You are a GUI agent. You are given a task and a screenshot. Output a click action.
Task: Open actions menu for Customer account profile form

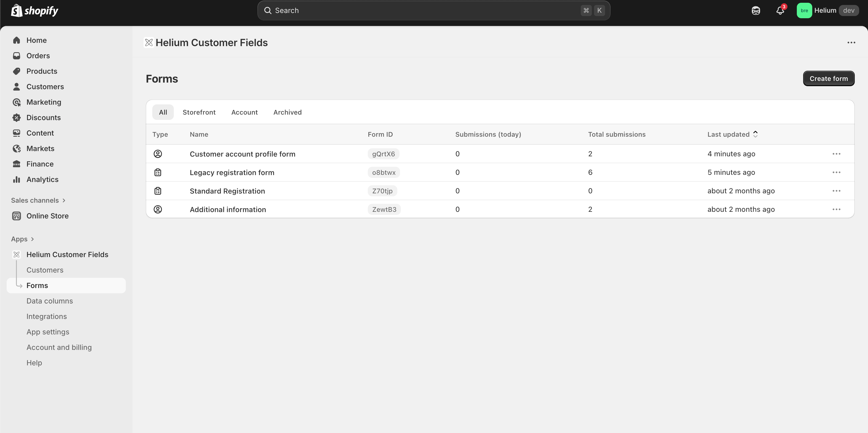pyautogui.click(x=836, y=154)
